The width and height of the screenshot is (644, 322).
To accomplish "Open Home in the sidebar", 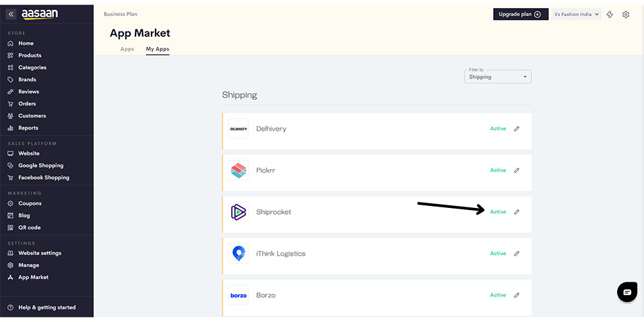I will [26, 44].
